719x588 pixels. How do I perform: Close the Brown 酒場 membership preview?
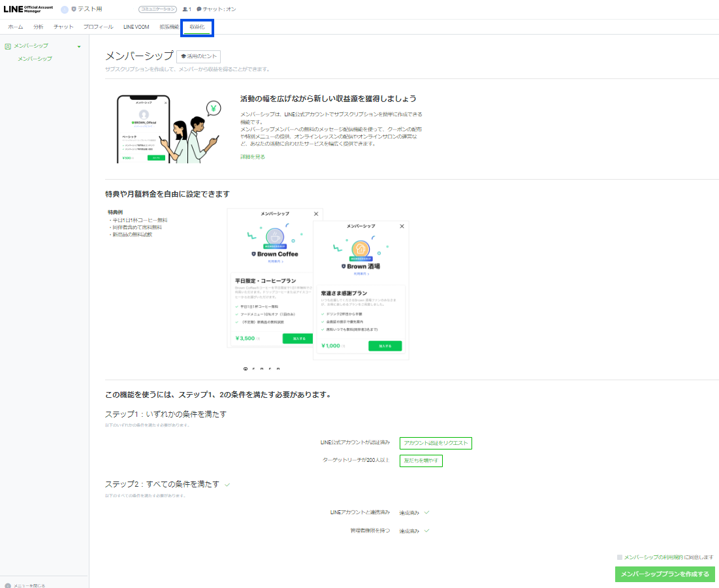click(x=402, y=226)
